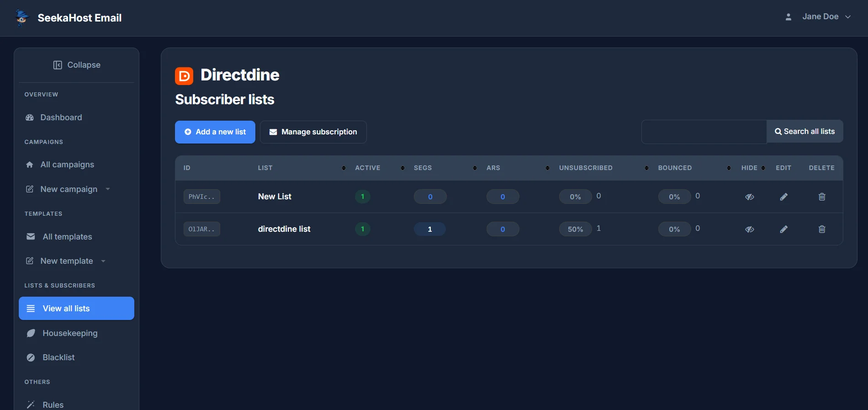Open Dashboard from the sidebar

click(x=76, y=117)
